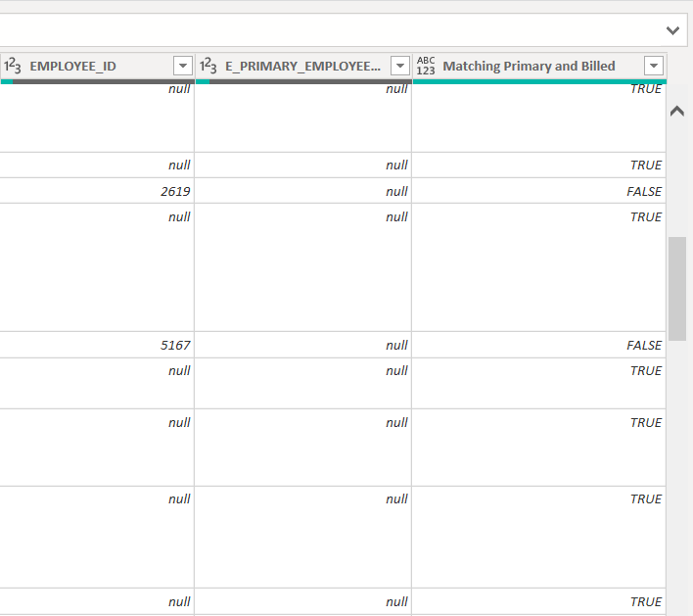Expand the formula bar chevron

coord(672,30)
